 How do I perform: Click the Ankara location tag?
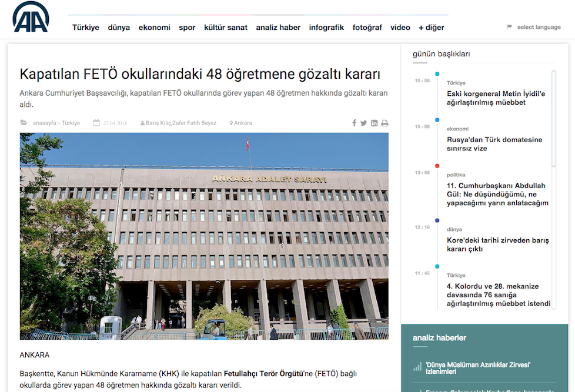[243, 123]
